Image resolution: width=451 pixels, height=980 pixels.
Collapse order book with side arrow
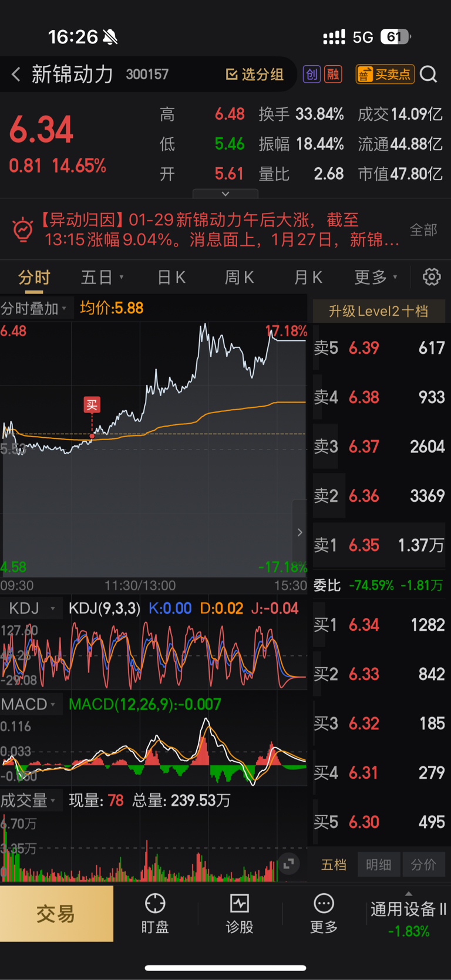point(299,532)
